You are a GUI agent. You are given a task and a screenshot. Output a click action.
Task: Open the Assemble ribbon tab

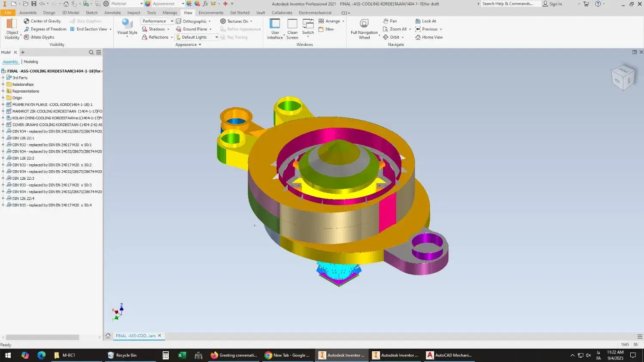(x=28, y=13)
